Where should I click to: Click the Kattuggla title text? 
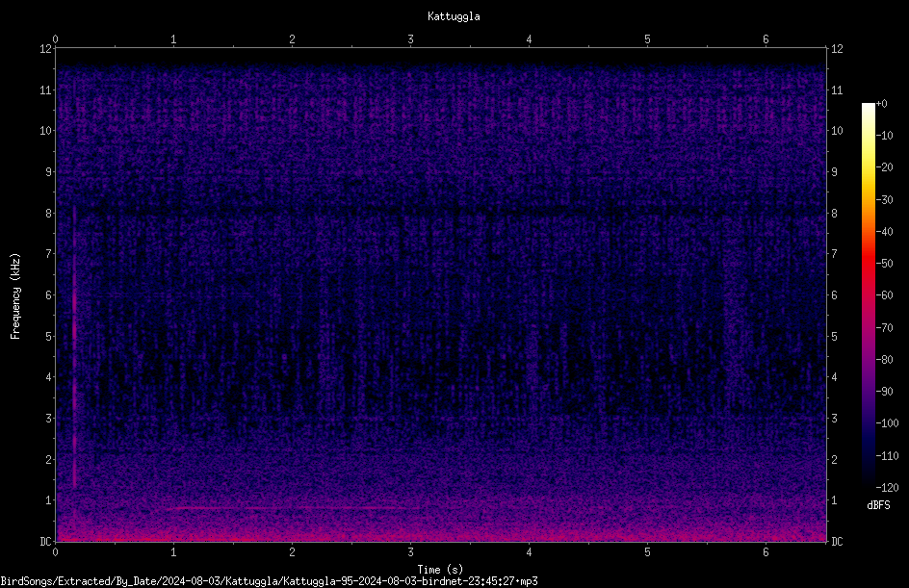tap(454, 16)
